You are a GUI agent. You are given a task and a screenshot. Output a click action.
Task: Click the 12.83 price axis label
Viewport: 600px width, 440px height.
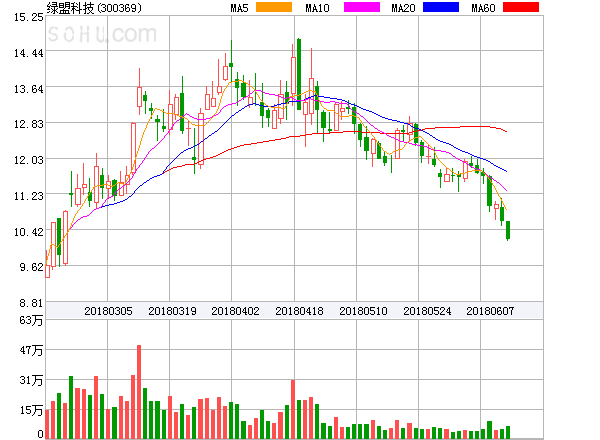click(29, 124)
